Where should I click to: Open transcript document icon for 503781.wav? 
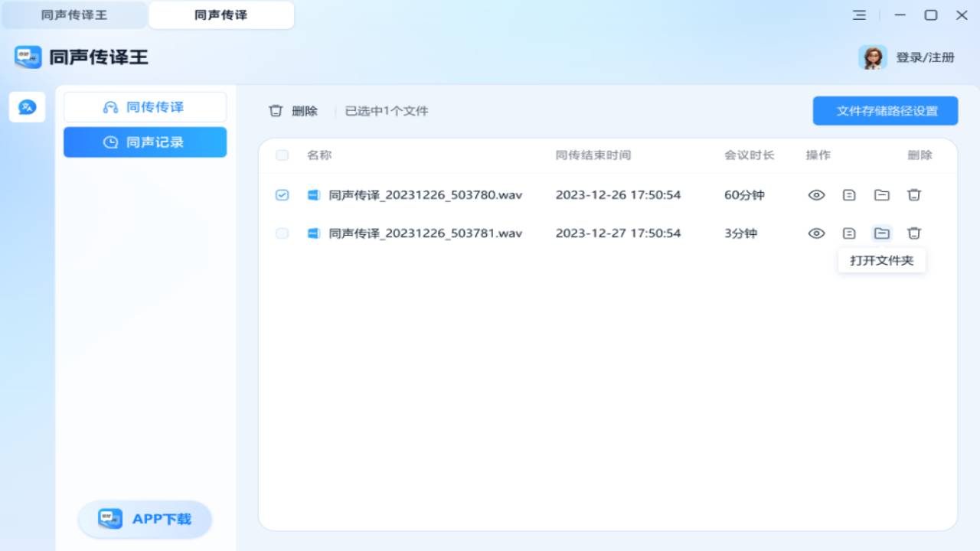[x=849, y=233]
